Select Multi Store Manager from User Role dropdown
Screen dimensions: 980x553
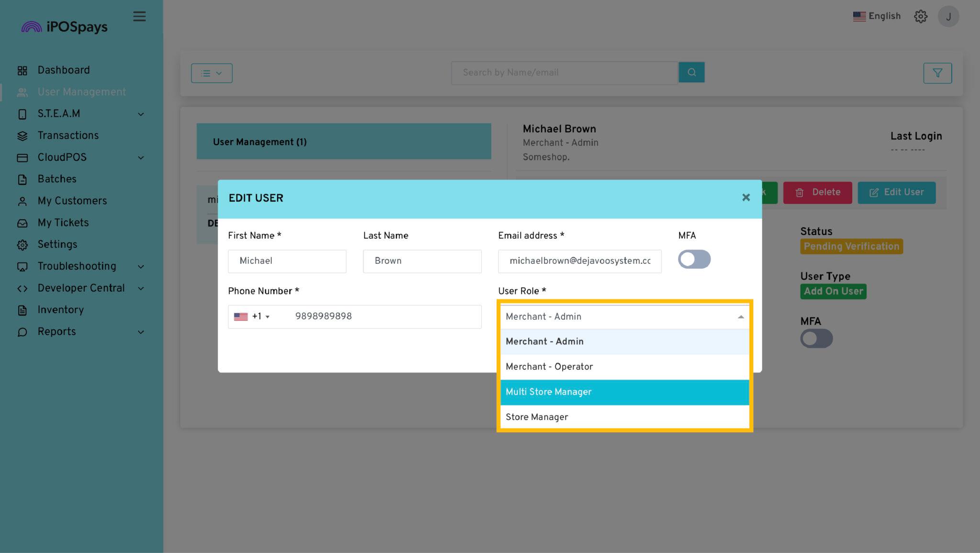[x=624, y=392]
